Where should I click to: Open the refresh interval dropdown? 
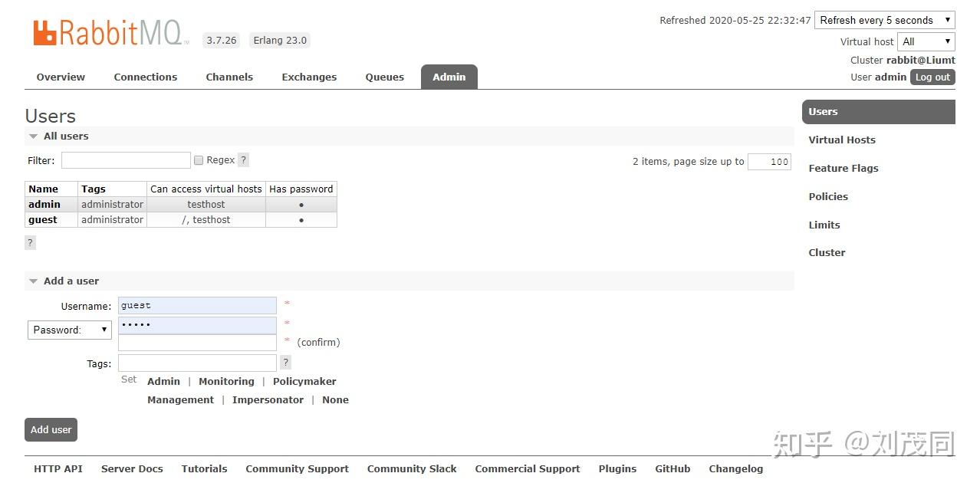884,20
